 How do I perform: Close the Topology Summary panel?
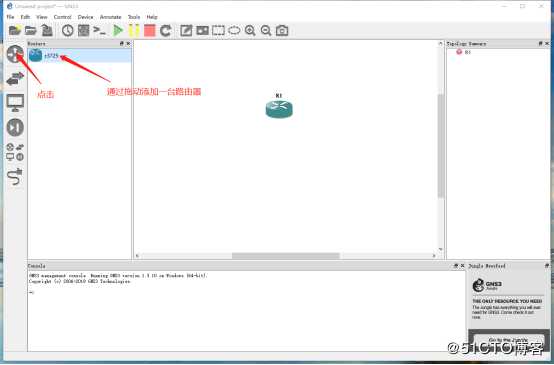(547, 43)
